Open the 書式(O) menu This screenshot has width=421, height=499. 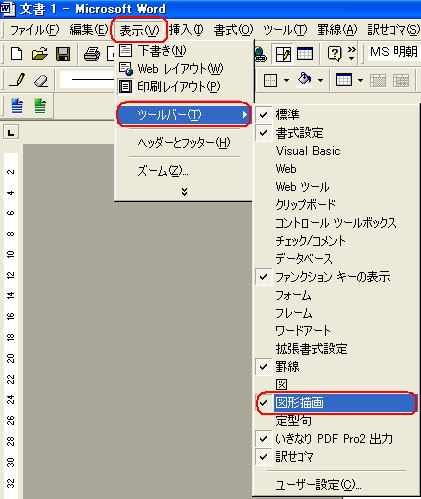pyautogui.click(x=233, y=30)
